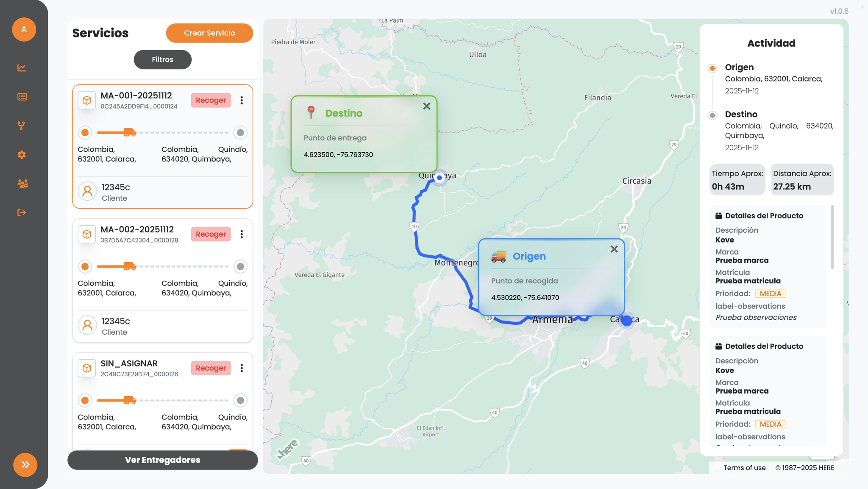
Task: Click the user avatar badge at top left
Action: tap(24, 30)
